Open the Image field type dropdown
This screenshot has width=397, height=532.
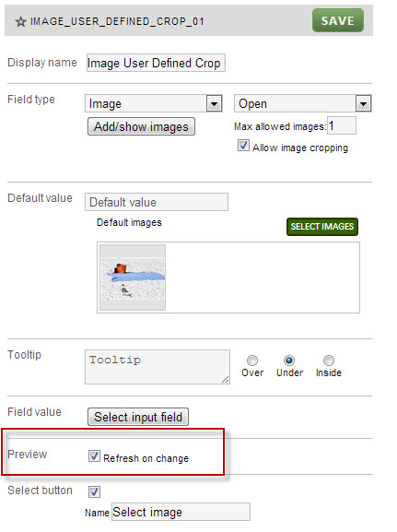pyautogui.click(x=154, y=103)
